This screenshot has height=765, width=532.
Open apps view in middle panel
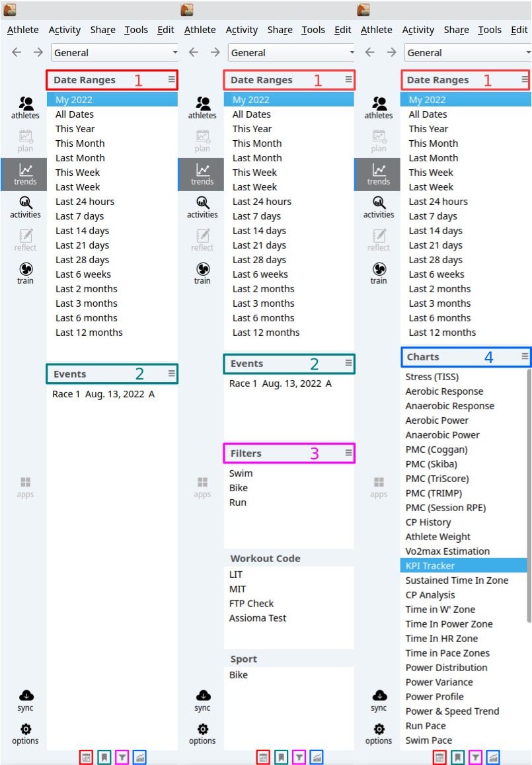tap(202, 487)
